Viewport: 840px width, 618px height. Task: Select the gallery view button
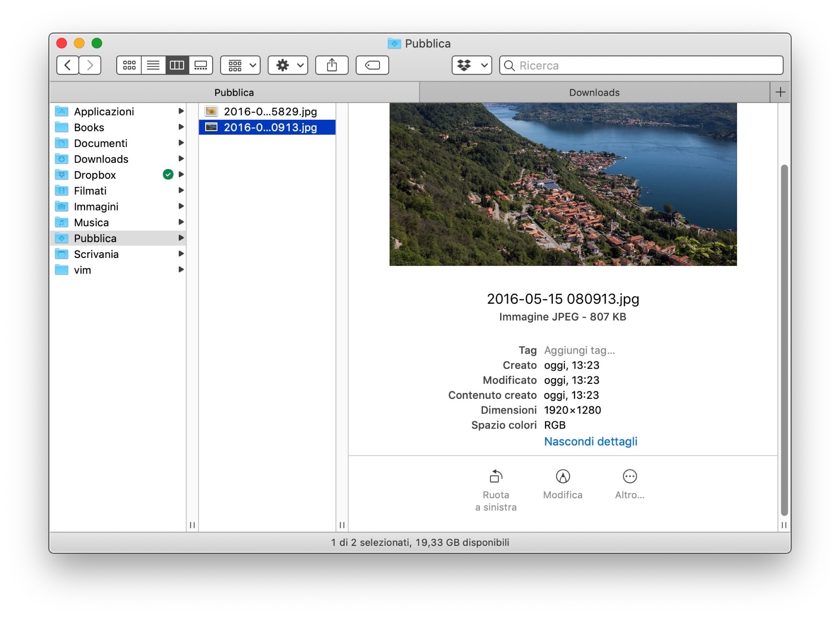[x=201, y=65]
